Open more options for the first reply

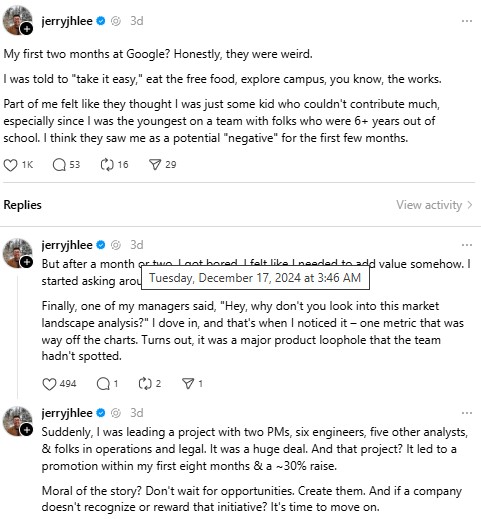pos(467,245)
